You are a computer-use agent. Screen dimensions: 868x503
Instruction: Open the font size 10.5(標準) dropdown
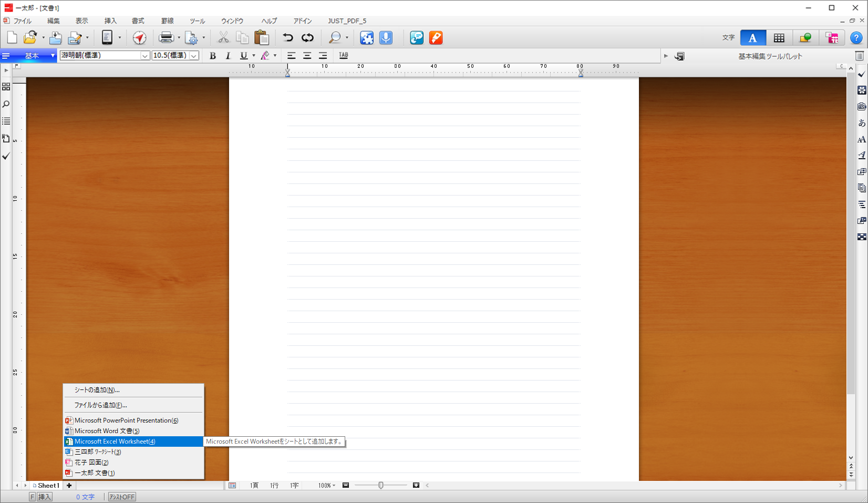point(194,56)
